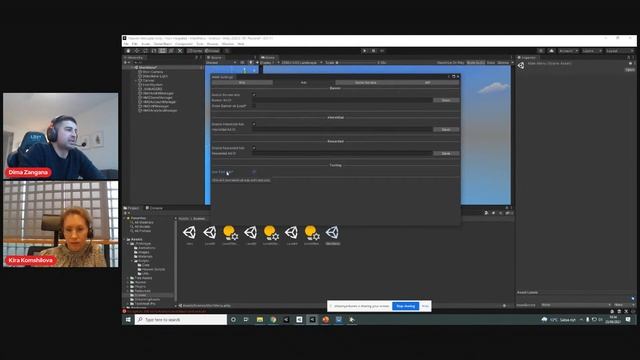The height and width of the screenshot is (360, 640).
Task: Click Hide on the screen sharing bar
Action: (425, 306)
